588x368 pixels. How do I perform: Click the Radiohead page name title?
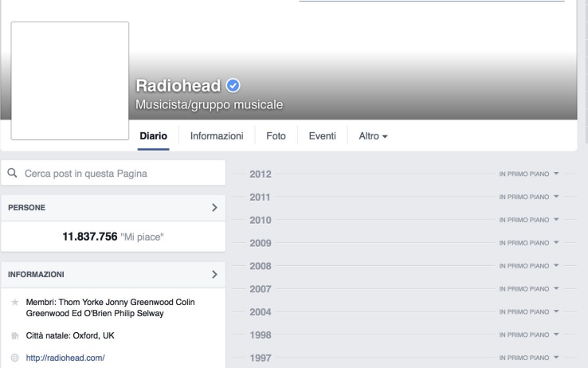[x=178, y=85]
